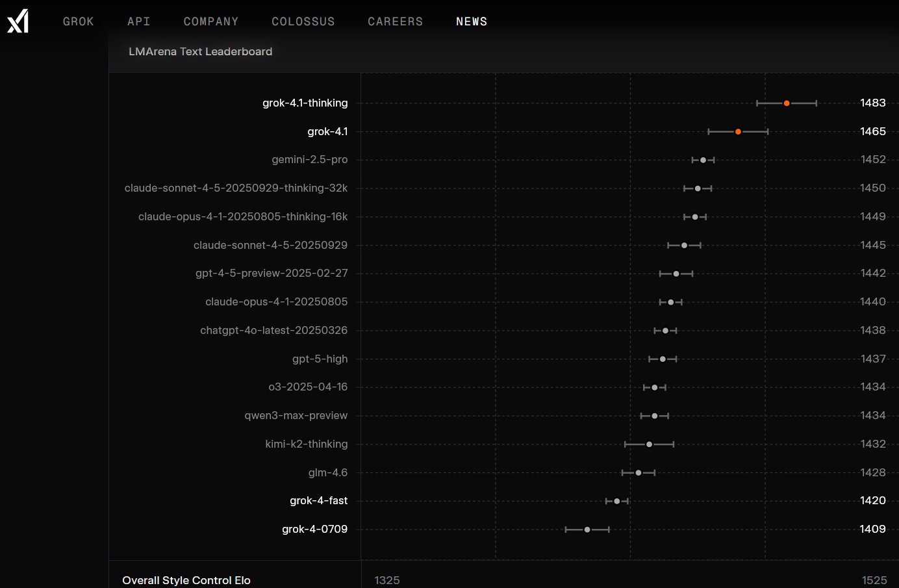899x588 pixels.
Task: Select the NEWS navigation item
Action: [471, 21]
